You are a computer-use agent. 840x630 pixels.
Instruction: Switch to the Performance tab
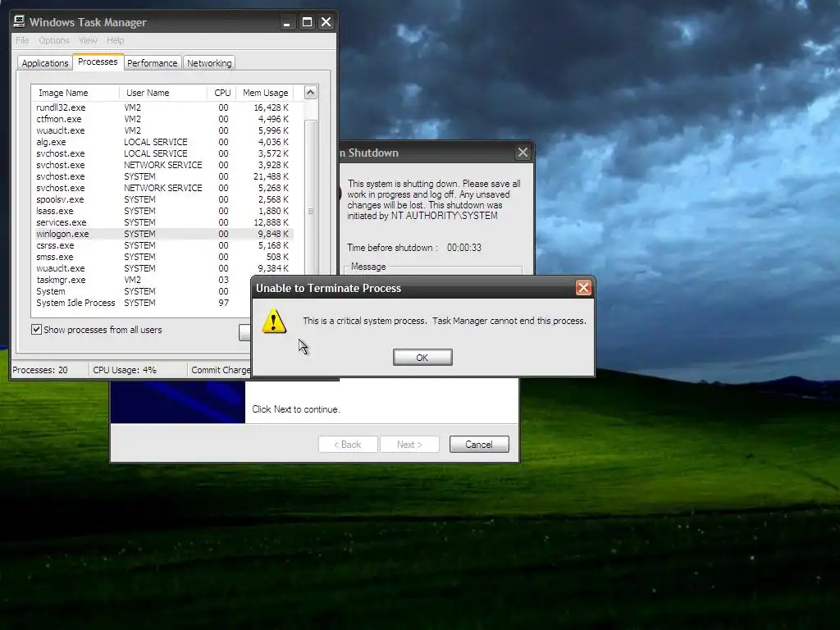click(152, 63)
